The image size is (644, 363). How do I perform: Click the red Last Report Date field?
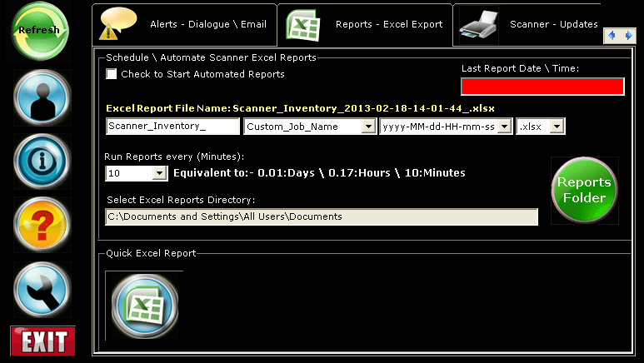(x=542, y=87)
